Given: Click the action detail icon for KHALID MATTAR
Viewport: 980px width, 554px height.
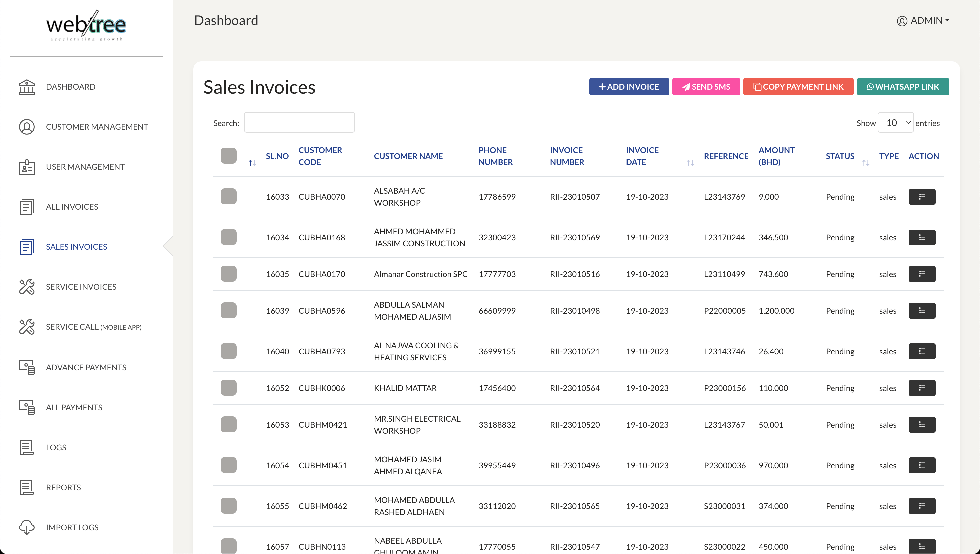Looking at the screenshot, I should point(922,388).
